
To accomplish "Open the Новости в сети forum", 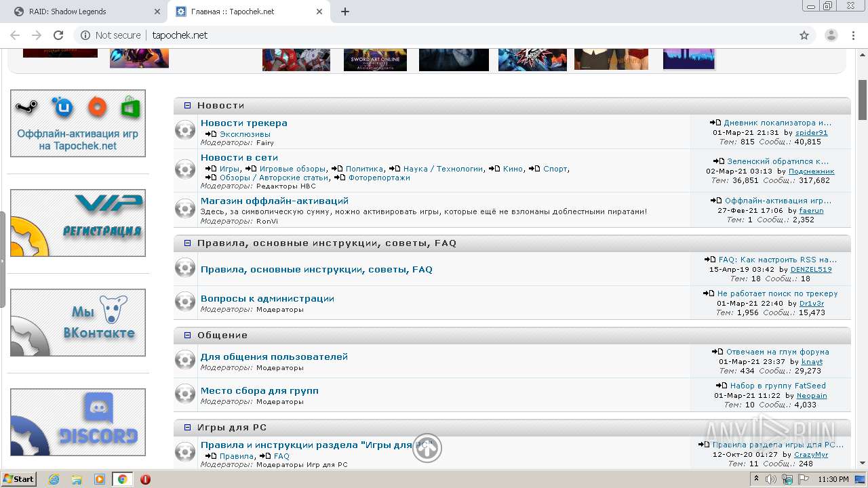I will (x=239, y=157).
